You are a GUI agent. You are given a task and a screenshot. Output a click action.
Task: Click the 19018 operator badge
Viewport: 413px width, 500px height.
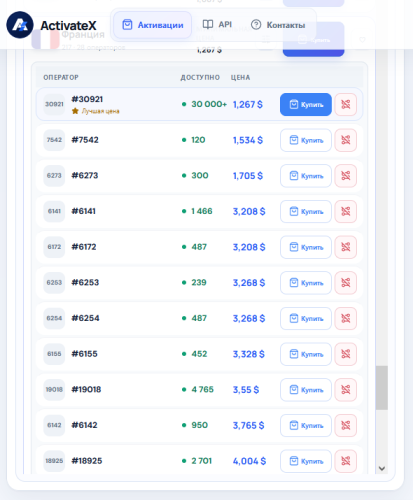(54, 390)
